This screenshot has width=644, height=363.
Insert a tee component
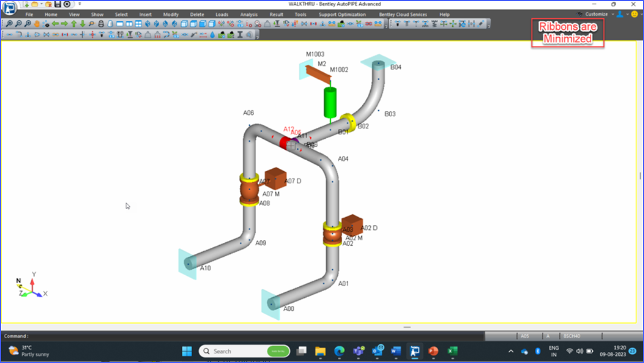pos(28,35)
